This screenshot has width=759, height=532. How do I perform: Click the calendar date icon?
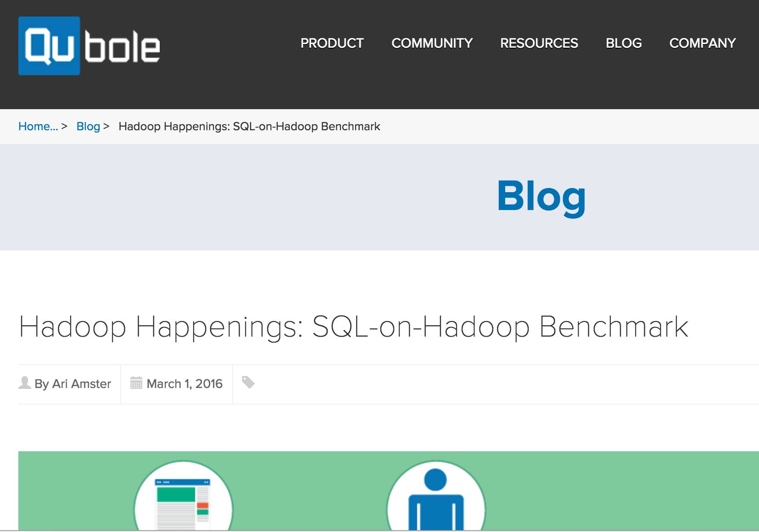click(136, 382)
